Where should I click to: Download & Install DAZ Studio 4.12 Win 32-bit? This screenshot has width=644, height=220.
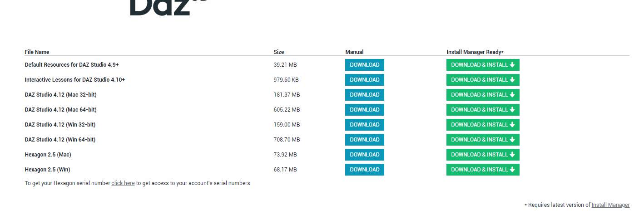tap(483, 125)
